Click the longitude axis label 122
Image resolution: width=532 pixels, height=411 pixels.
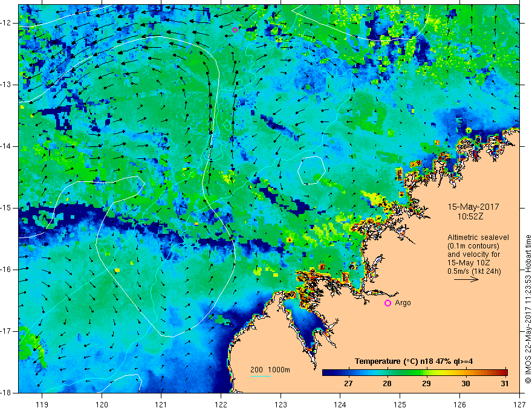coord(221,404)
